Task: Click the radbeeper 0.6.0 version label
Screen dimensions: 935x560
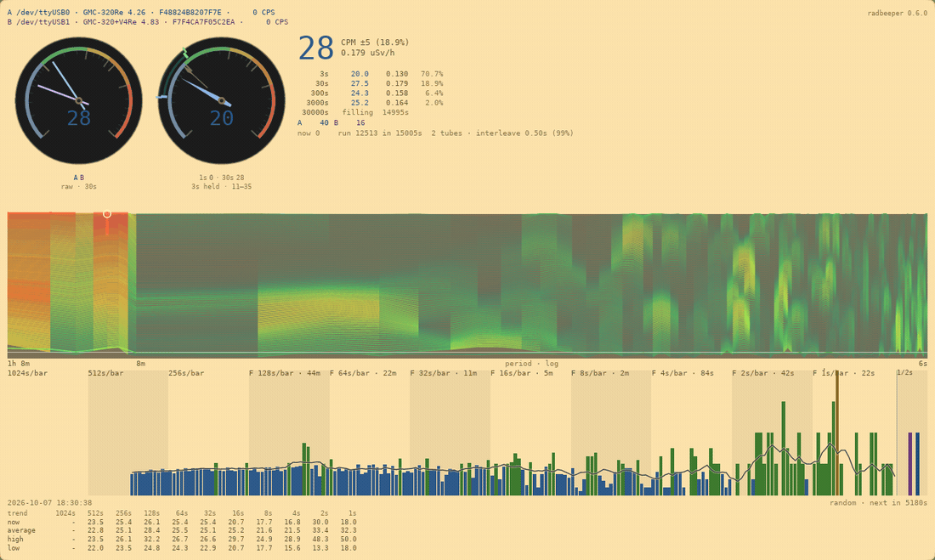Action: (x=897, y=13)
